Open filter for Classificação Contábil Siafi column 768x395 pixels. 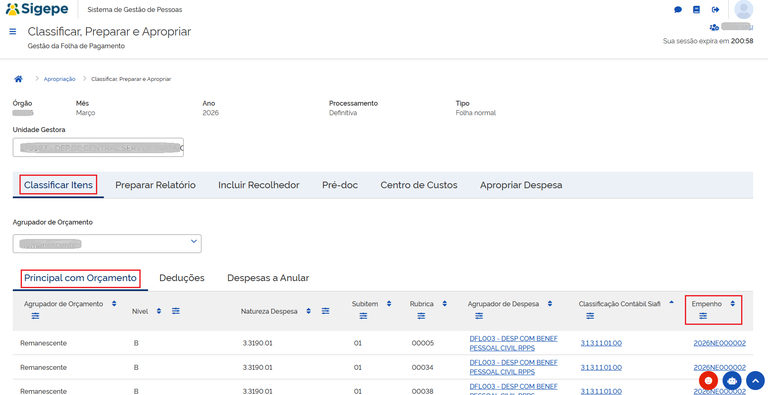(590, 317)
